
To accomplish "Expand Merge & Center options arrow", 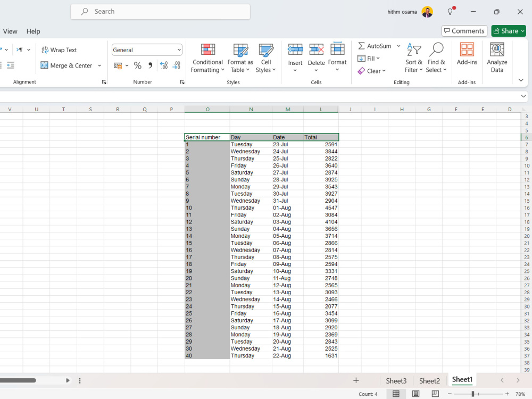I will point(99,65).
